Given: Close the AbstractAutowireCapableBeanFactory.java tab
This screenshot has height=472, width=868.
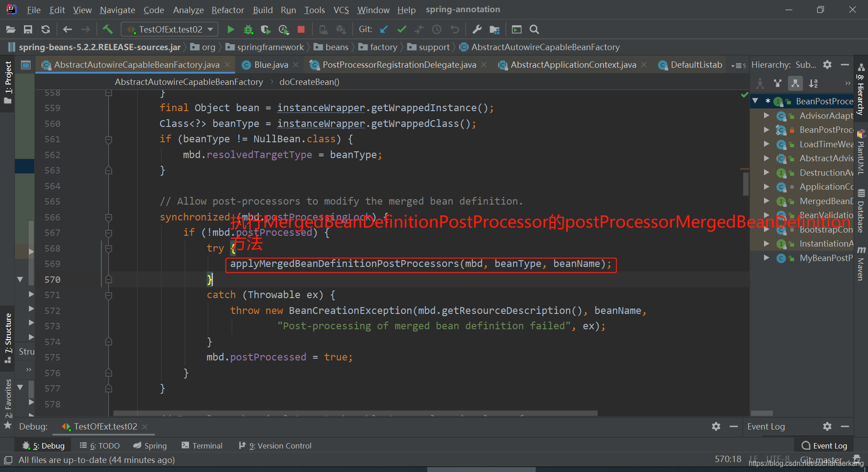Looking at the screenshot, I should point(227,65).
